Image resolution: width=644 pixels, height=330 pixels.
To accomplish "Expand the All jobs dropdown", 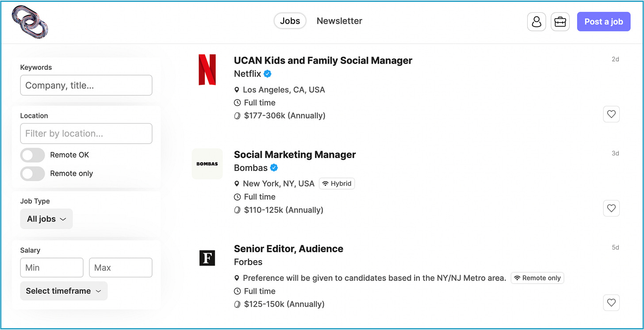I will (46, 219).
